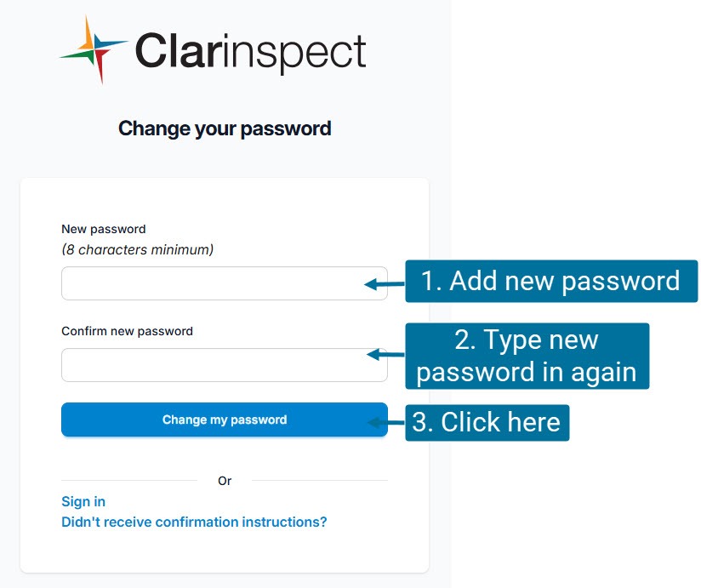Open "Didn't receive confirmation instructions?" link

tap(194, 522)
